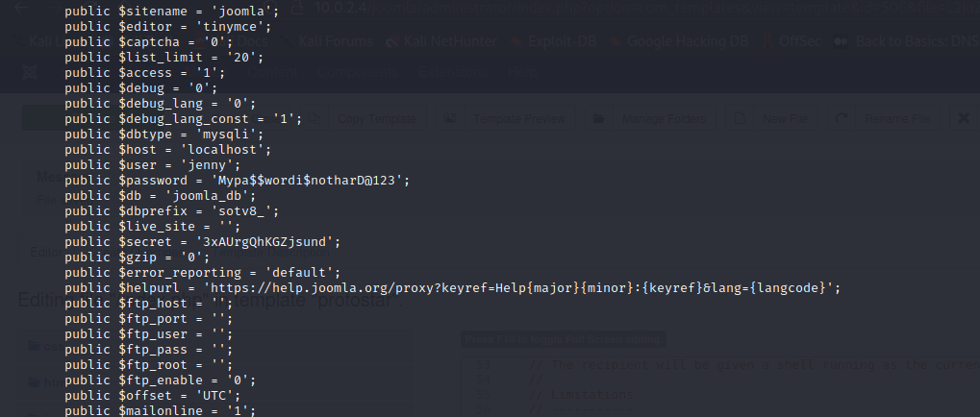Open the Content menu in Joomla
The width and height of the screenshot is (980, 417).
[x=272, y=72]
